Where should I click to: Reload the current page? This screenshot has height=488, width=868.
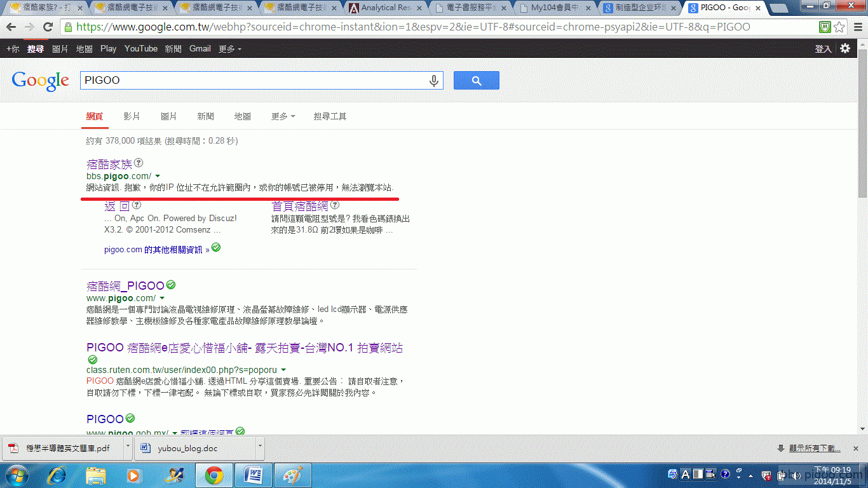point(48,27)
